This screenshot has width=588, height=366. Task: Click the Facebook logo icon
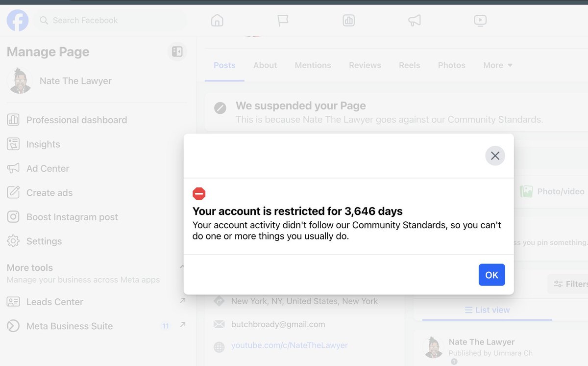18,21
